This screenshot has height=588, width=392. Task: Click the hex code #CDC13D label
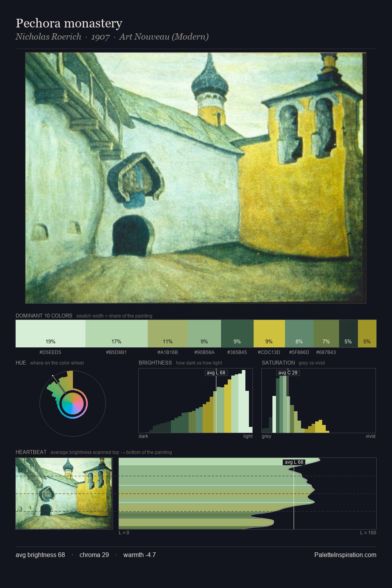click(269, 352)
